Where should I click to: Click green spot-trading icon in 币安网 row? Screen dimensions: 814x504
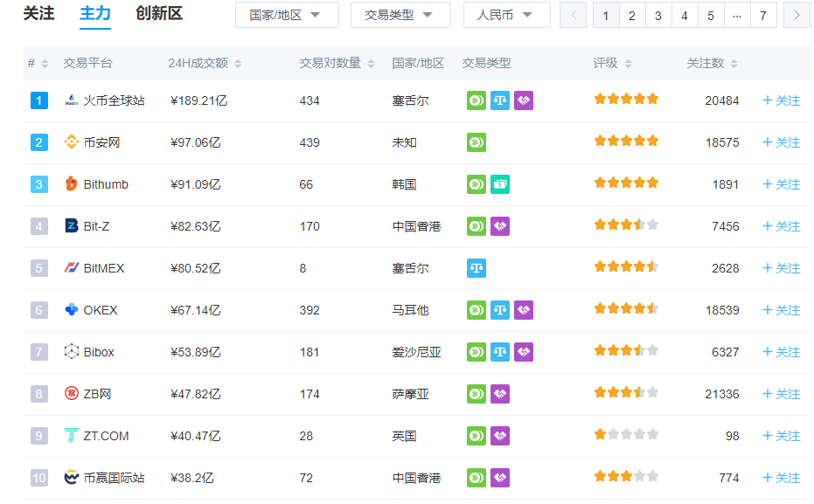tap(476, 142)
